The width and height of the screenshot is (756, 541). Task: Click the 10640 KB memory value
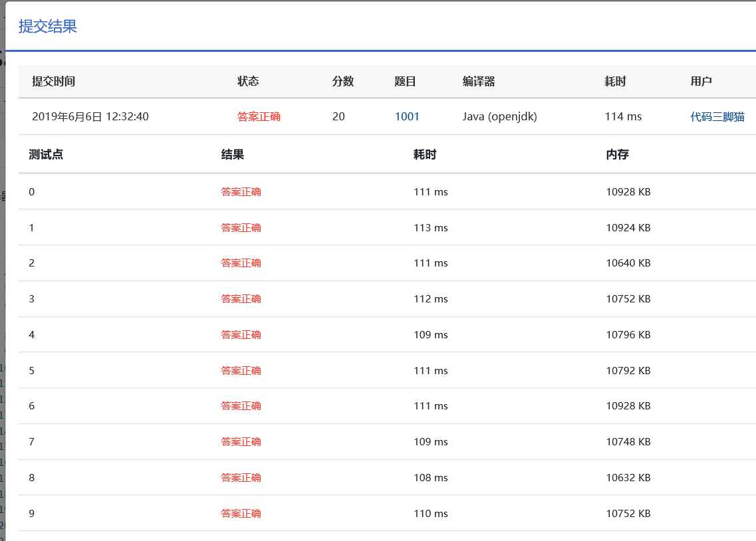coord(628,263)
